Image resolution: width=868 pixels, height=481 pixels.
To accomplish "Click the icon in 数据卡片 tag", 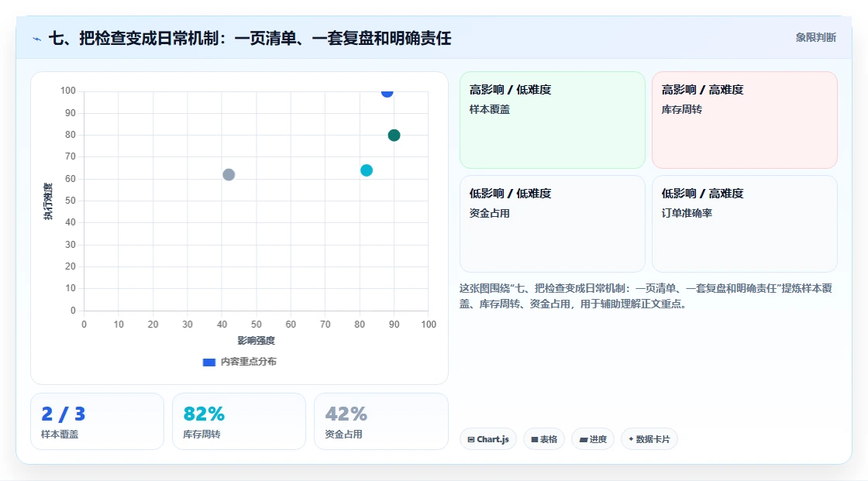I will coord(631,439).
